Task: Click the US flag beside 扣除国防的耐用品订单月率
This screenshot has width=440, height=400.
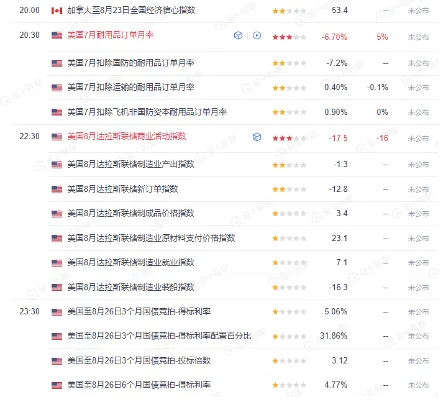Action: click(x=57, y=63)
